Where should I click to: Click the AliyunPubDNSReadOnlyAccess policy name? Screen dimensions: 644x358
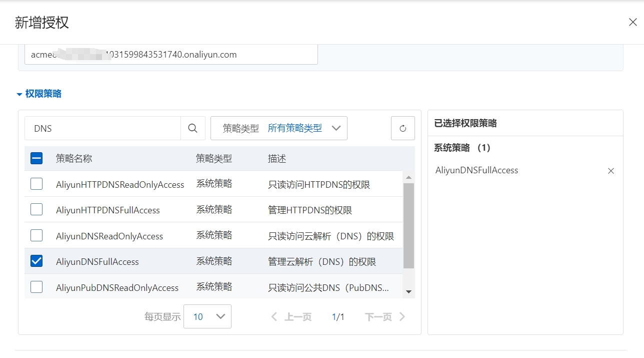(117, 288)
